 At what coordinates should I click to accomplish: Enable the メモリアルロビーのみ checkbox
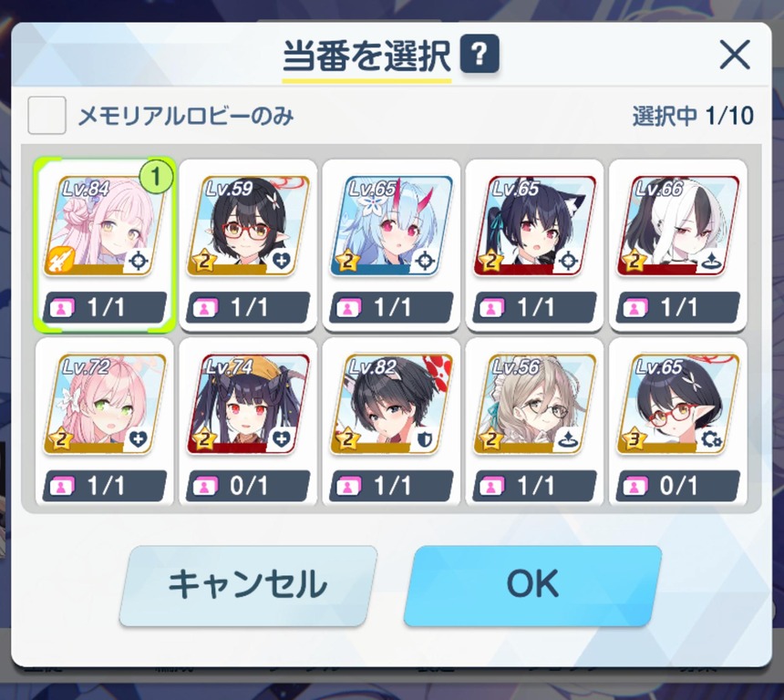pos(47,116)
